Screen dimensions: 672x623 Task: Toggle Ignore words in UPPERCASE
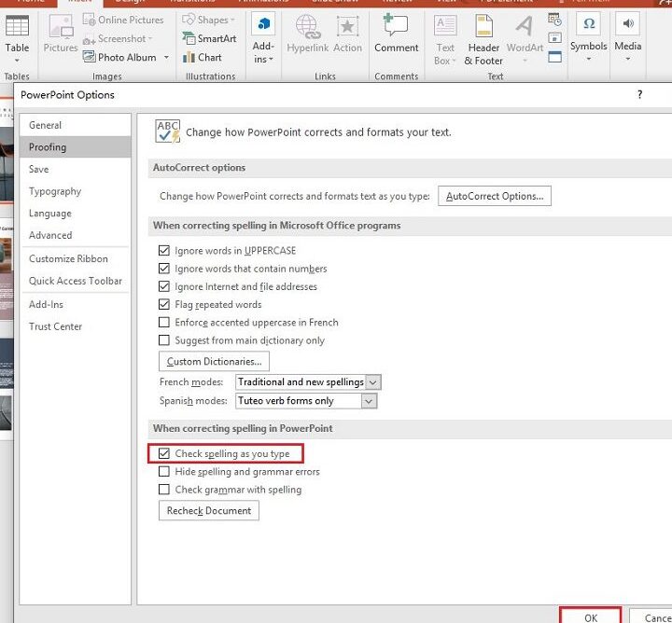coord(163,250)
